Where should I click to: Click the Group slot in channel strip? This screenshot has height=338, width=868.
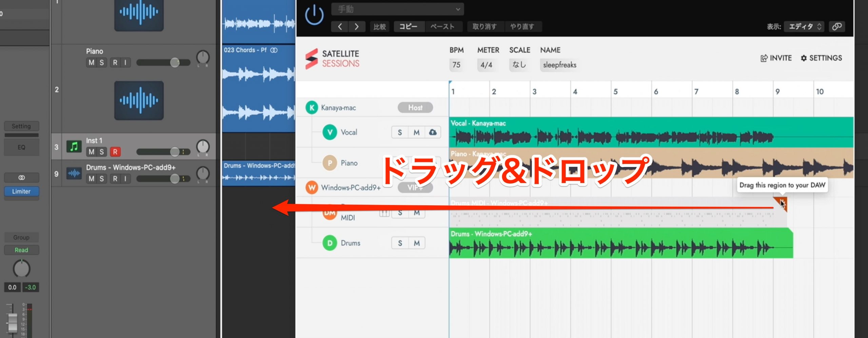click(21, 238)
